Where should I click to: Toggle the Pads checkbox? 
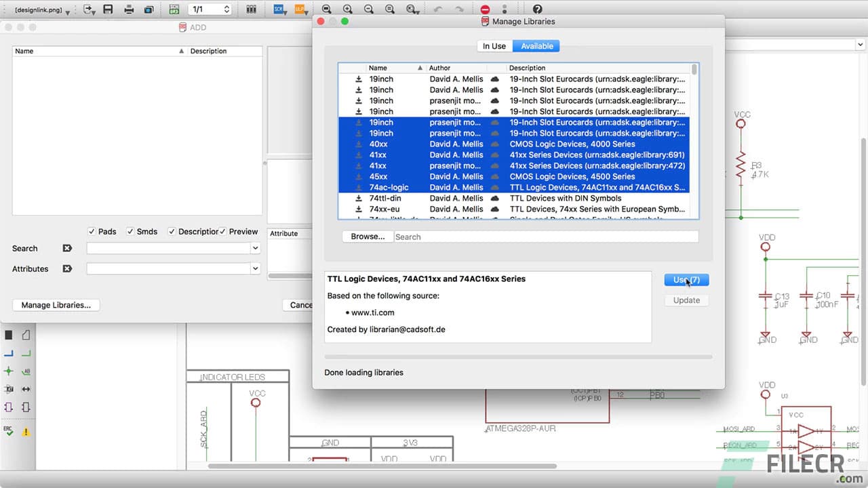(x=92, y=232)
